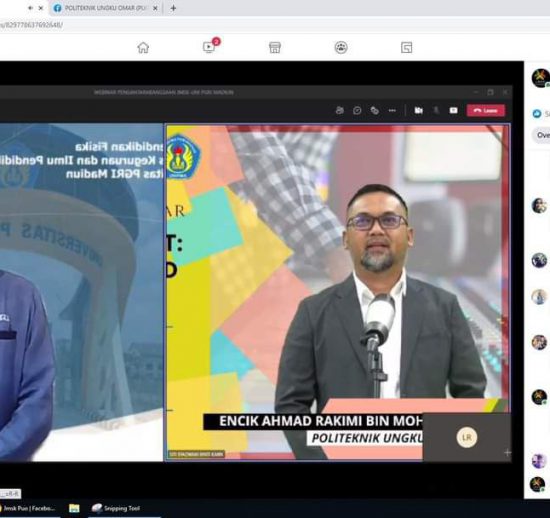Viewport: 550px width, 518px height.
Task: Open the top page profile avatar in sidebar
Action: click(541, 78)
